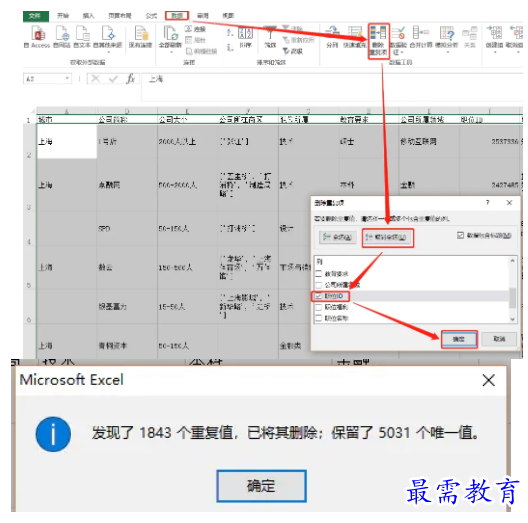
Task: Expand the Refresh All dropdown arrow
Action: pos(171,52)
